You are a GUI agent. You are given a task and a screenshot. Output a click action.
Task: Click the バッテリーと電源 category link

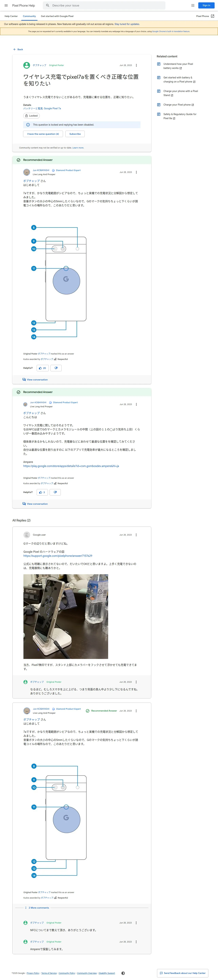(x=33, y=108)
